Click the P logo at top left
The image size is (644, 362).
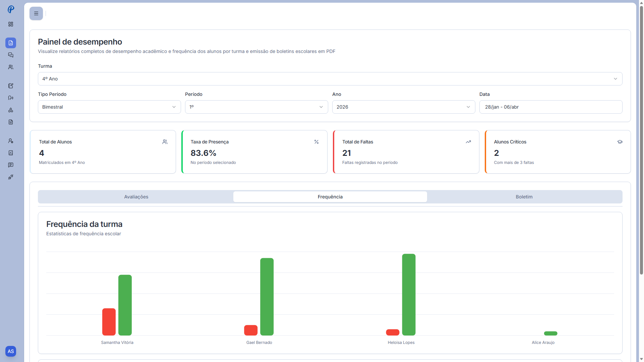[11, 9]
